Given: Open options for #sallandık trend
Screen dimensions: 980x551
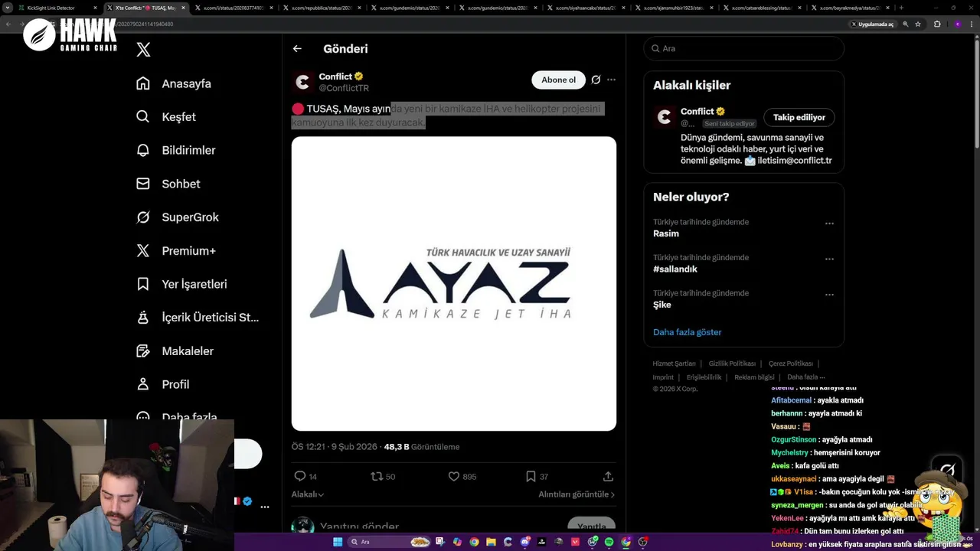Looking at the screenshot, I should click(x=829, y=259).
